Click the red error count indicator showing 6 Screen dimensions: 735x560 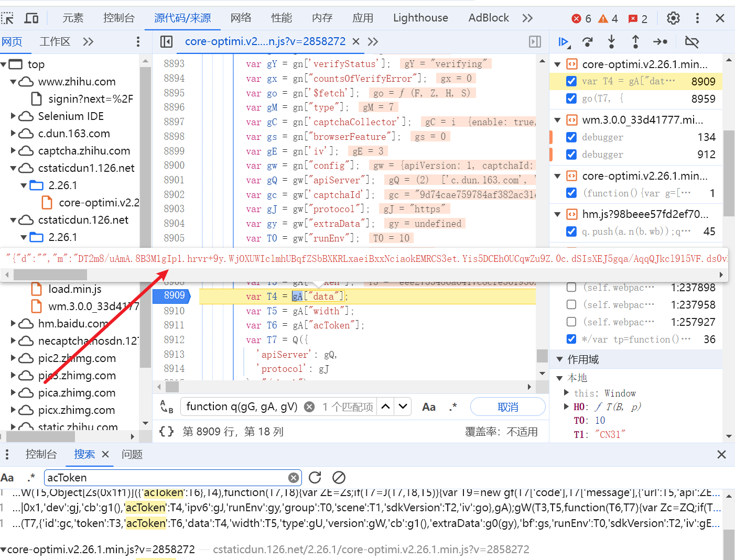coord(581,19)
